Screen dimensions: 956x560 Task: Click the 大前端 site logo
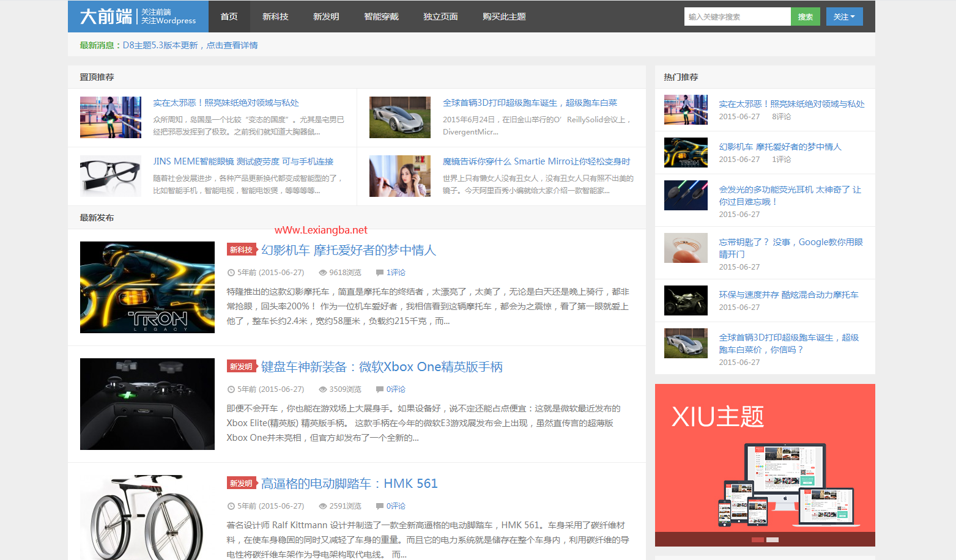[138, 17]
